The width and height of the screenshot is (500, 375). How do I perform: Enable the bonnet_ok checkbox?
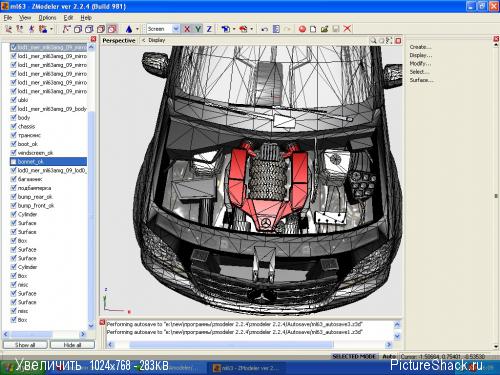tap(14, 162)
